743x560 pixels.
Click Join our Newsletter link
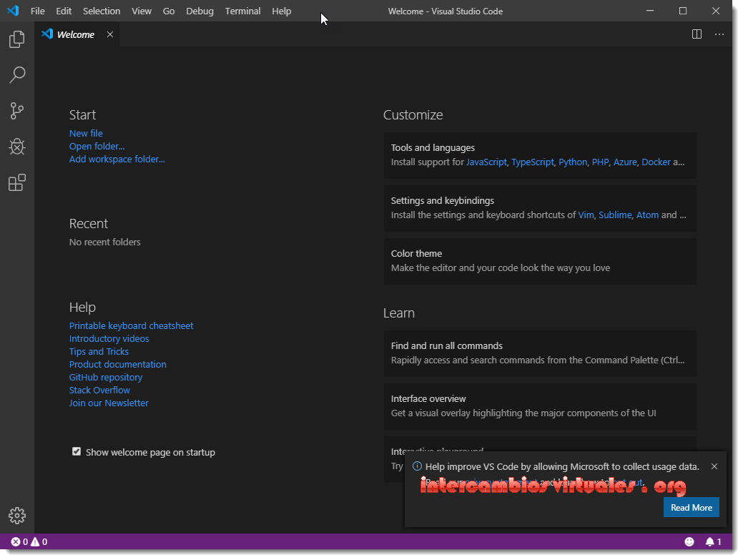(109, 403)
